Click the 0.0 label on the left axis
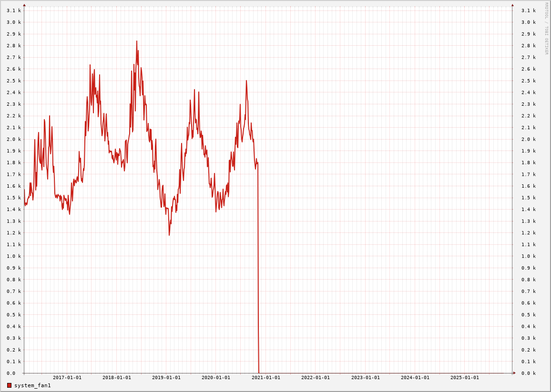This screenshot has width=551, height=392. 11,373
